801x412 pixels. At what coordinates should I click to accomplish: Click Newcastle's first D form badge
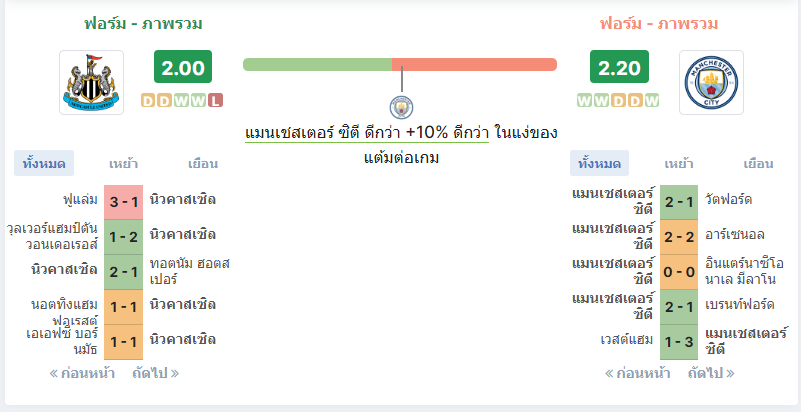148,101
